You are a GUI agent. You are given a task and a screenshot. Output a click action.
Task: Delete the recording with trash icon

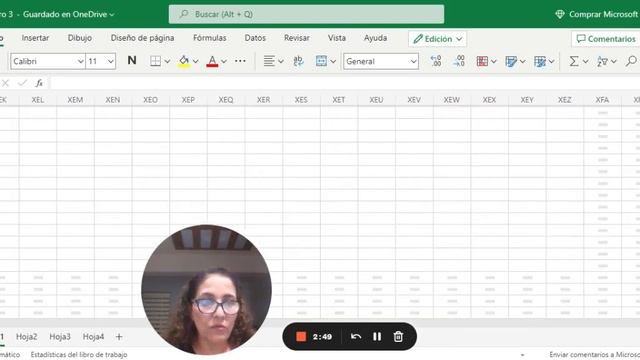click(398, 336)
